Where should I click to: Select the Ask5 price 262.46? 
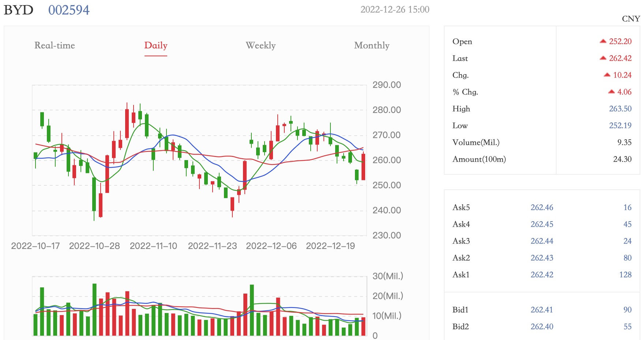(542, 207)
